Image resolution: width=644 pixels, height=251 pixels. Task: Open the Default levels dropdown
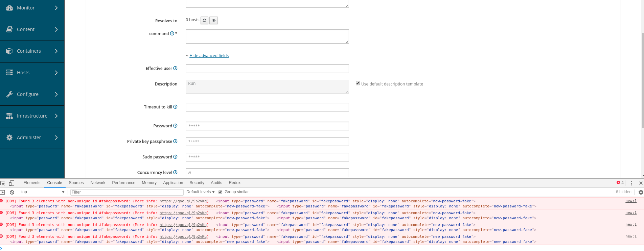[200, 192]
